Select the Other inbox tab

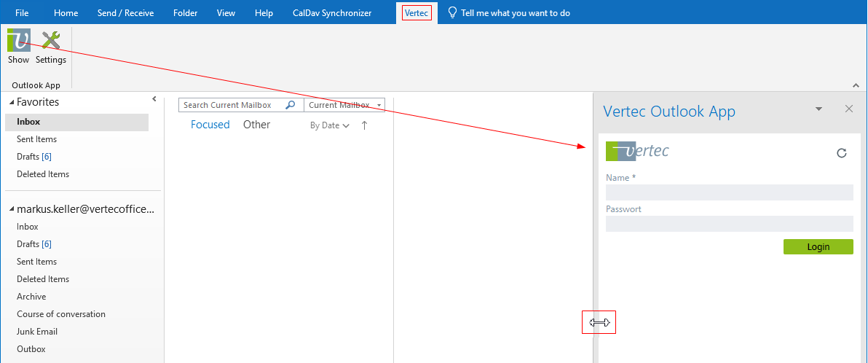click(256, 125)
